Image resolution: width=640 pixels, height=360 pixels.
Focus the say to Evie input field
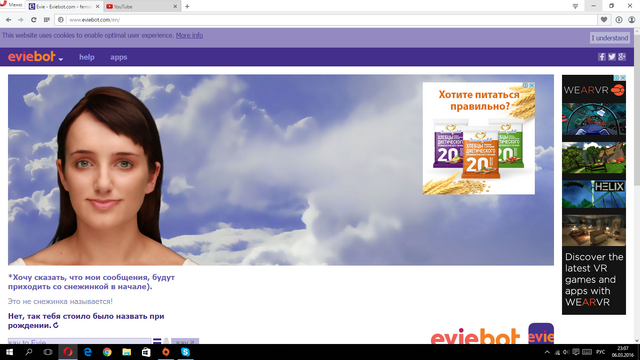tap(79, 341)
